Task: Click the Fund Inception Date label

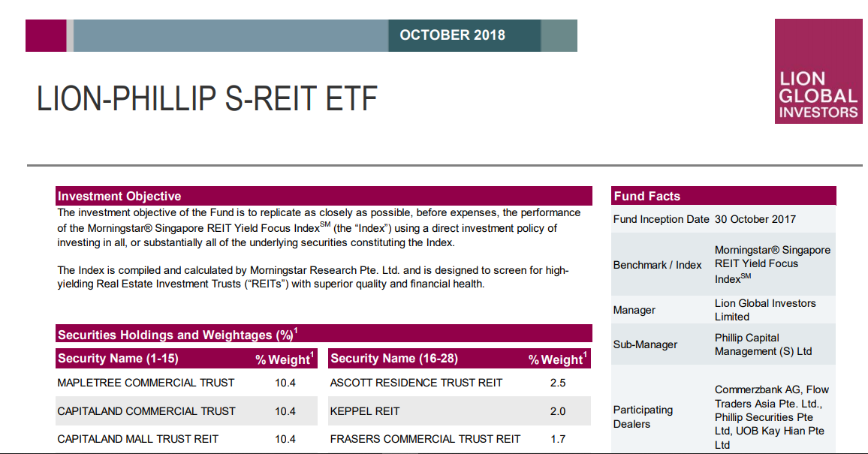Action: (x=661, y=219)
